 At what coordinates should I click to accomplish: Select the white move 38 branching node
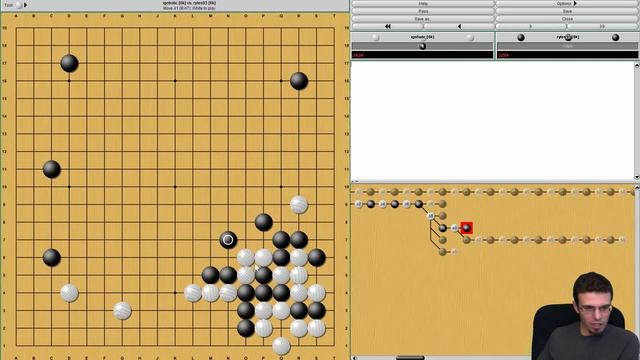tap(431, 216)
